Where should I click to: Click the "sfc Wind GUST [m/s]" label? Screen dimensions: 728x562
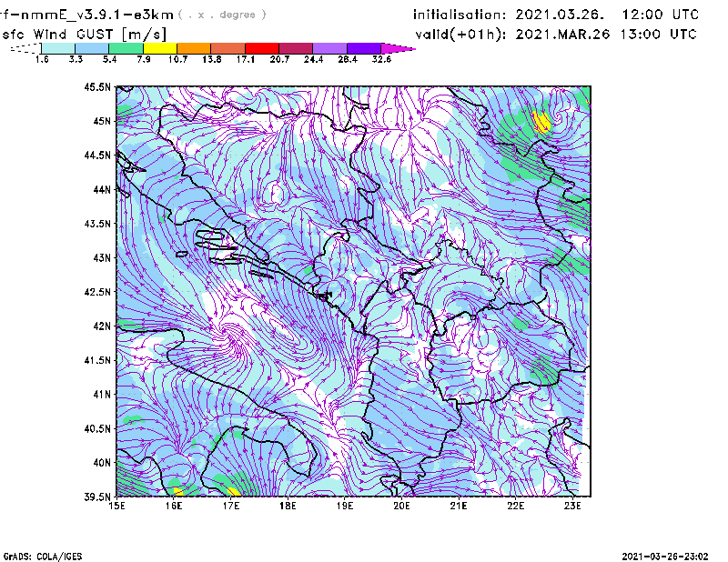click(x=85, y=35)
